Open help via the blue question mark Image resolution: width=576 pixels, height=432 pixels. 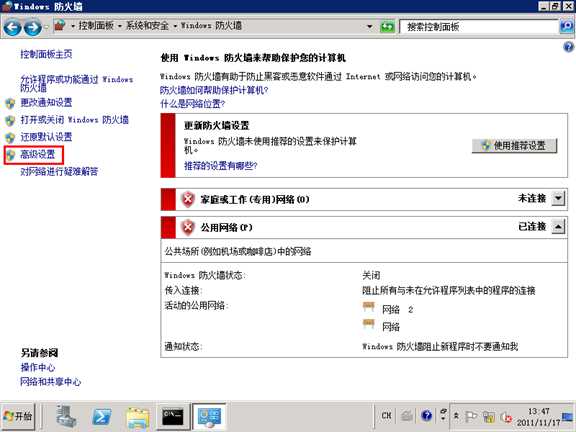[x=568, y=47]
